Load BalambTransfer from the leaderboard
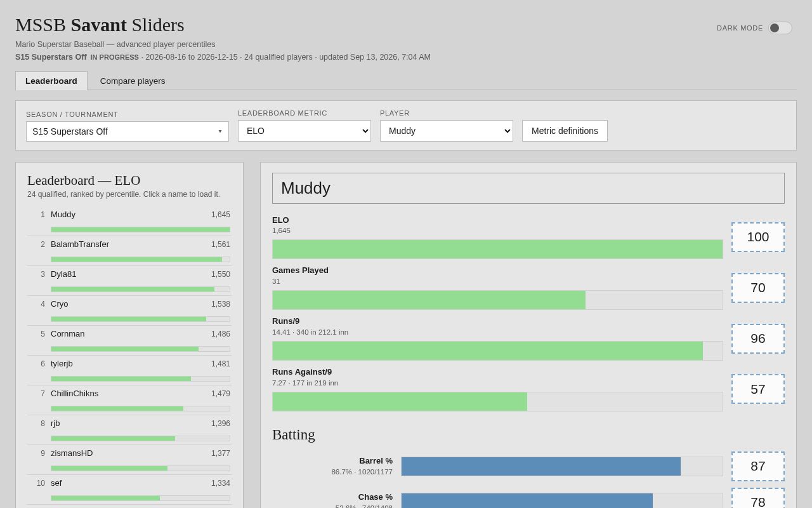Screen dimensions: 812x508 click(80, 244)
